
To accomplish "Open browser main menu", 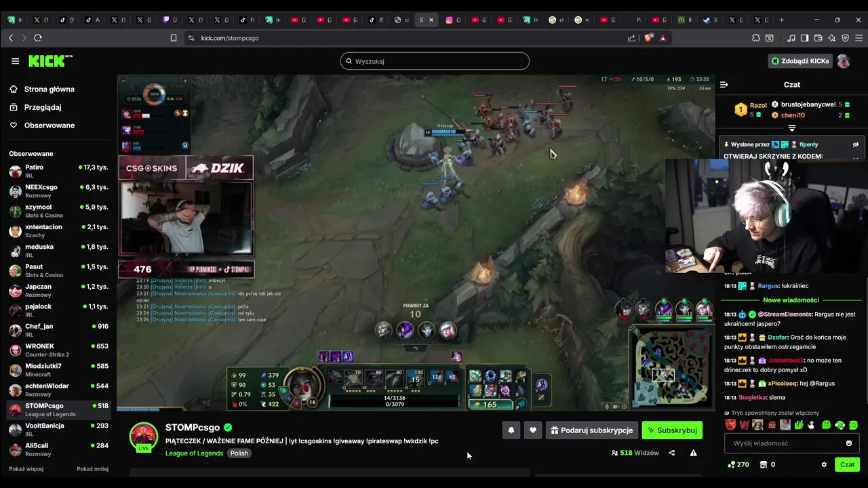I will click(x=859, y=38).
